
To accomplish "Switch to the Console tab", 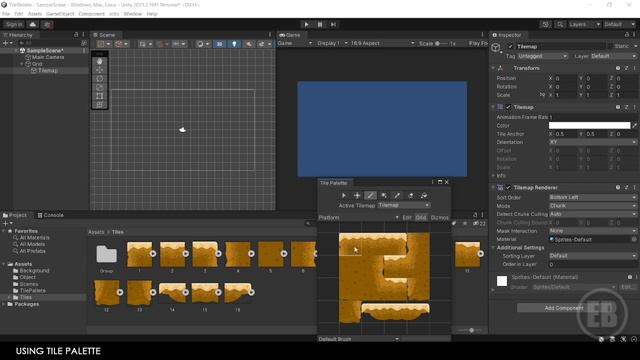I will [51, 215].
